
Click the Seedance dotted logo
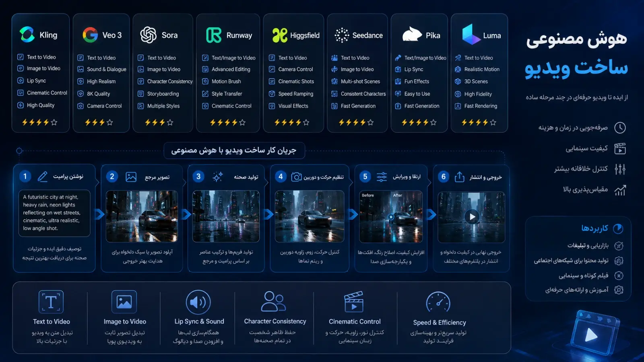click(342, 35)
